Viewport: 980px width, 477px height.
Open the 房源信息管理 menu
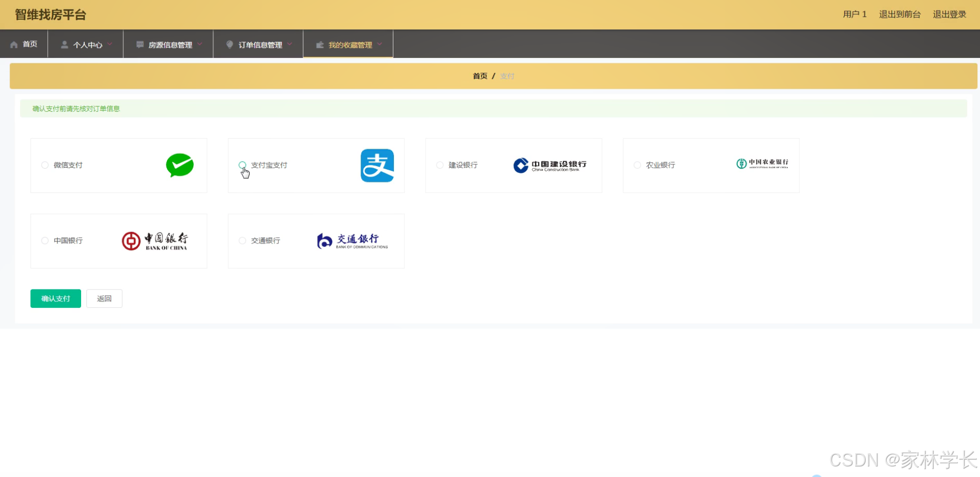[168, 44]
